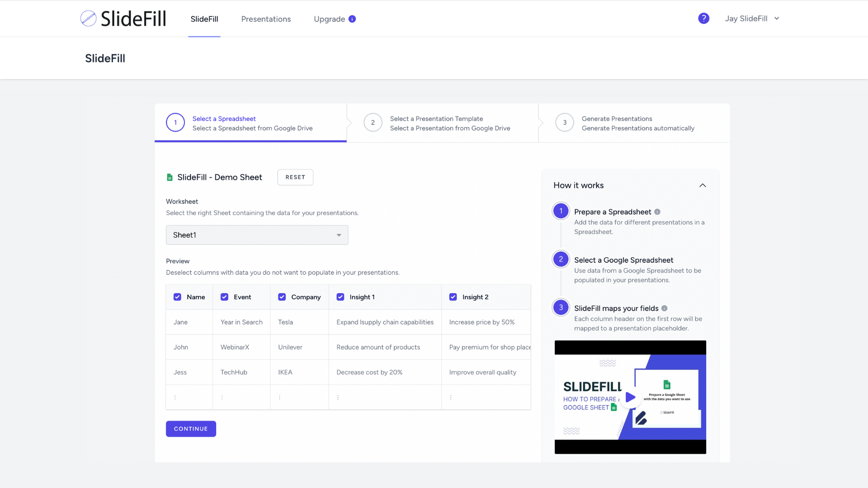868x488 pixels.
Task: Toggle the Insight 2 column checkbox
Action: coord(453,297)
